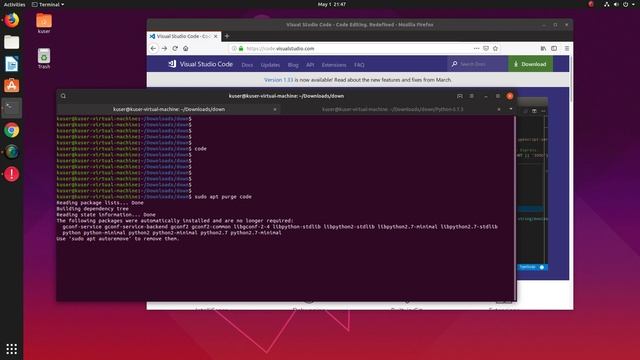Open Firefox from the Ubuntu dock
Image resolution: width=640 pixels, height=360 pixels.
click(11, 20)
